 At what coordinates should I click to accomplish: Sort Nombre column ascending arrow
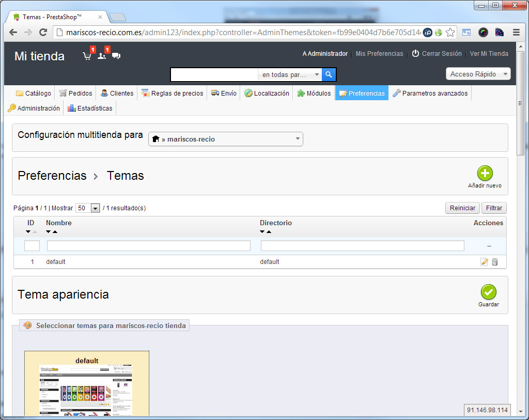pos(55,232)
